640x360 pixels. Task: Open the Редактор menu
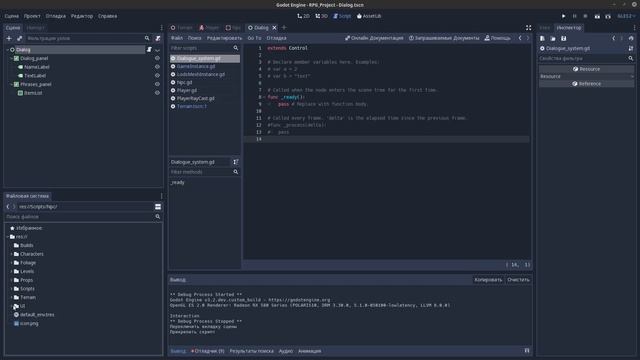click(82, 16)
